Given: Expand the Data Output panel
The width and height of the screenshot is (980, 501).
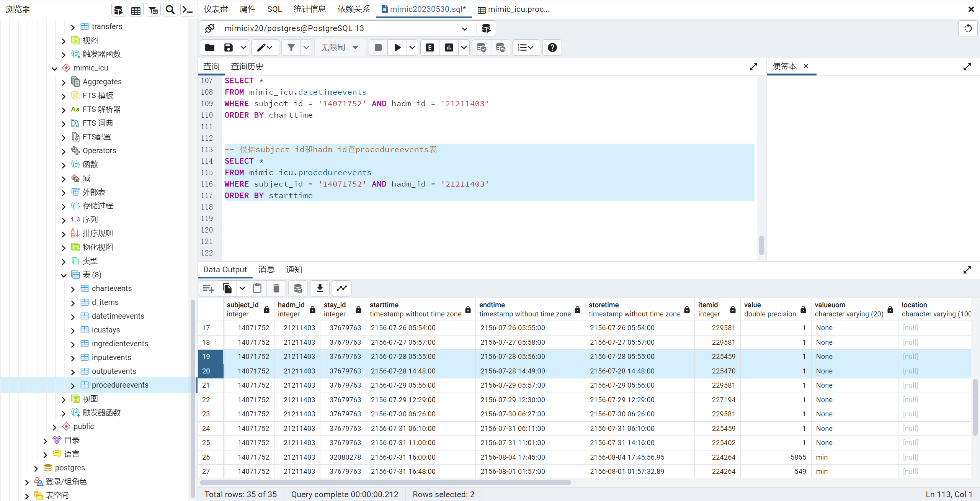Looking at the screenshot, I should [967, 270].
